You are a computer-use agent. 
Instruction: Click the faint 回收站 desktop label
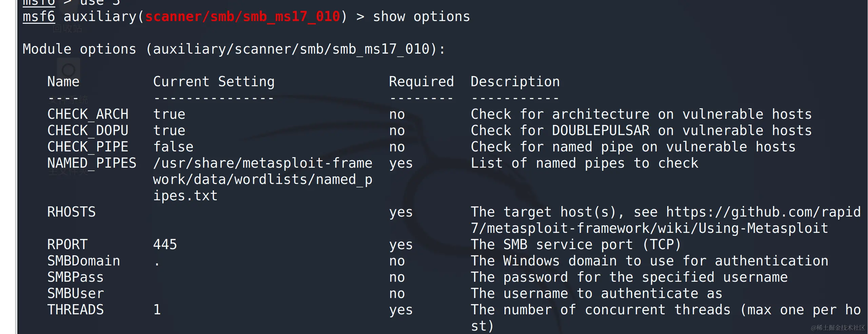tap(67, 29)
